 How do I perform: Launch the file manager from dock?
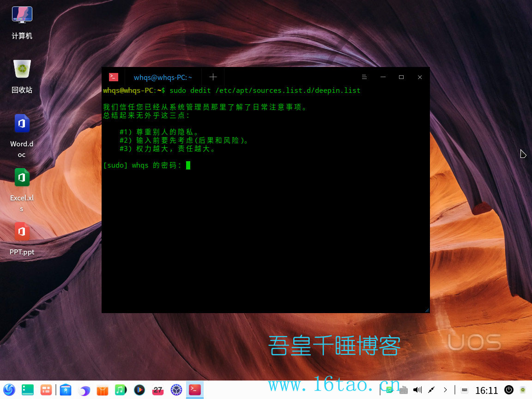(x=66, y=390)
